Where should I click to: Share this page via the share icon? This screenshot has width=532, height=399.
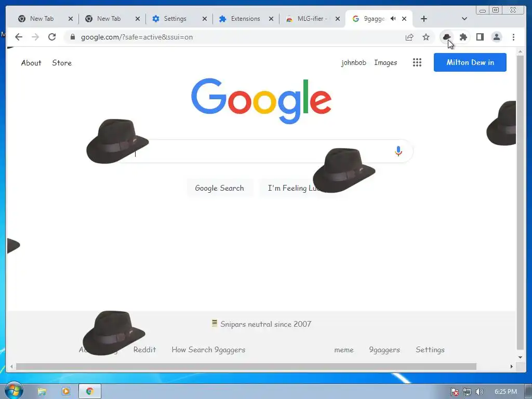click(x=409, y=37)
